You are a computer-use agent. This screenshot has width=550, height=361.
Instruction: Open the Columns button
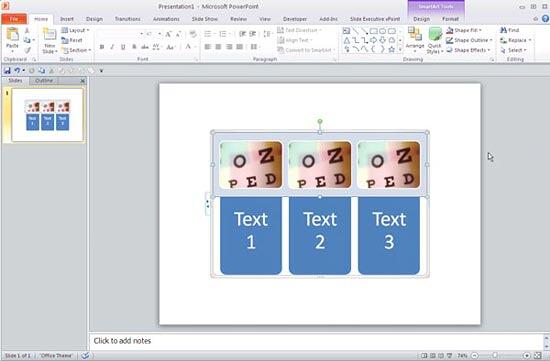(254, 47)
